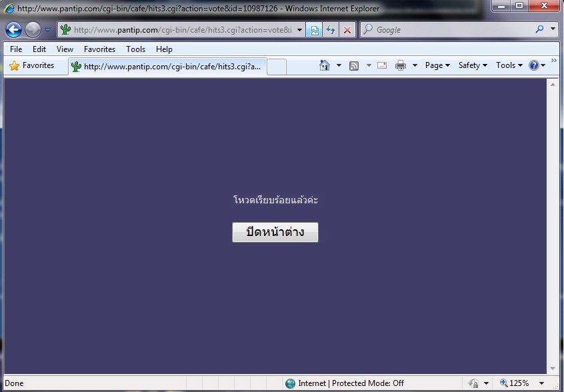This screenshot has height=392, width=564.
Task: Expand the Feeds dropdown arrow
Action: pos(369,65)
